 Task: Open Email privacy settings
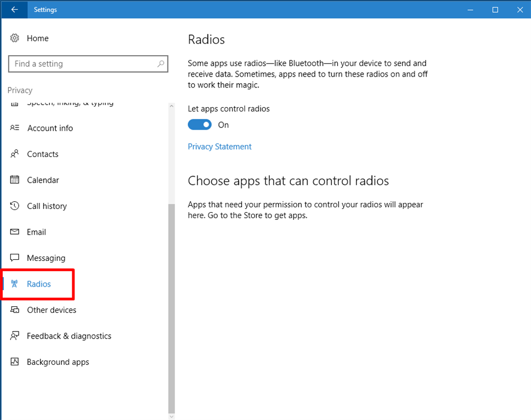[36, 232]
